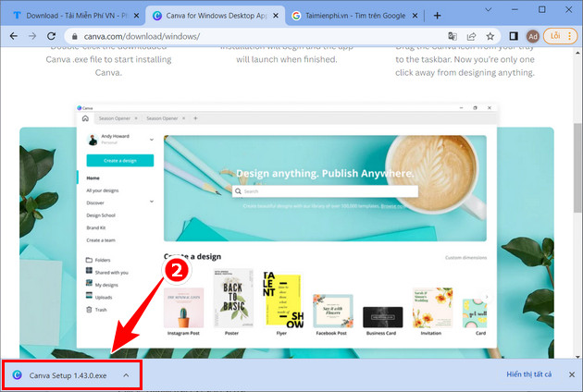This screenshot has height=392, width=583.
Task: Select the Facebook Post template thumbnail
Action: pos(332,311)
